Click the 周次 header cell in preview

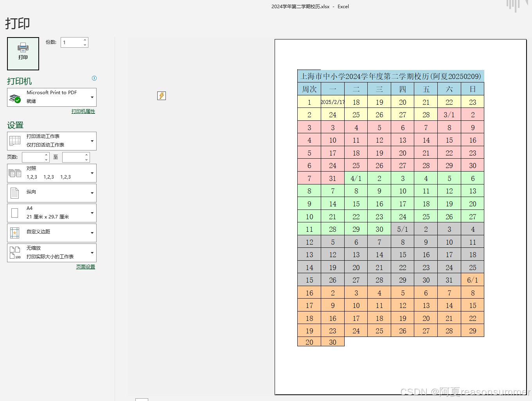[309, 89]
